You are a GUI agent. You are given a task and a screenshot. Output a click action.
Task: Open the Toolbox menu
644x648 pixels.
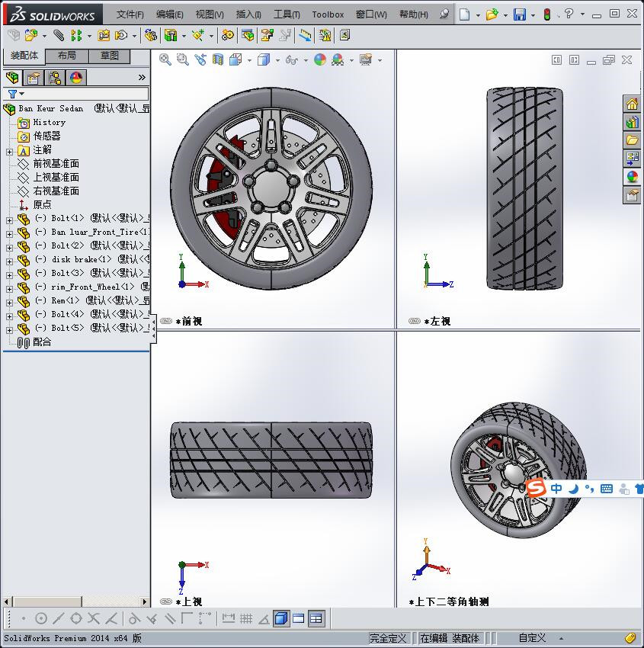click(328, 14)
